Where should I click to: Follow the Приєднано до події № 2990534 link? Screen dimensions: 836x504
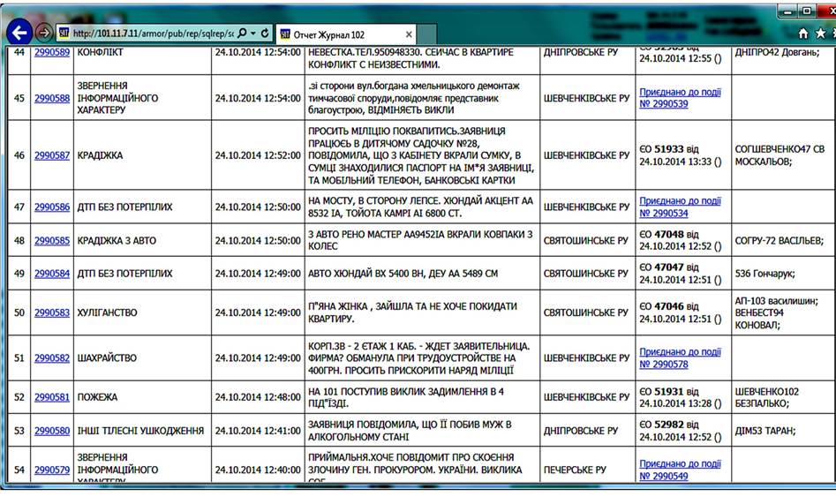click(x=680, y=207)
